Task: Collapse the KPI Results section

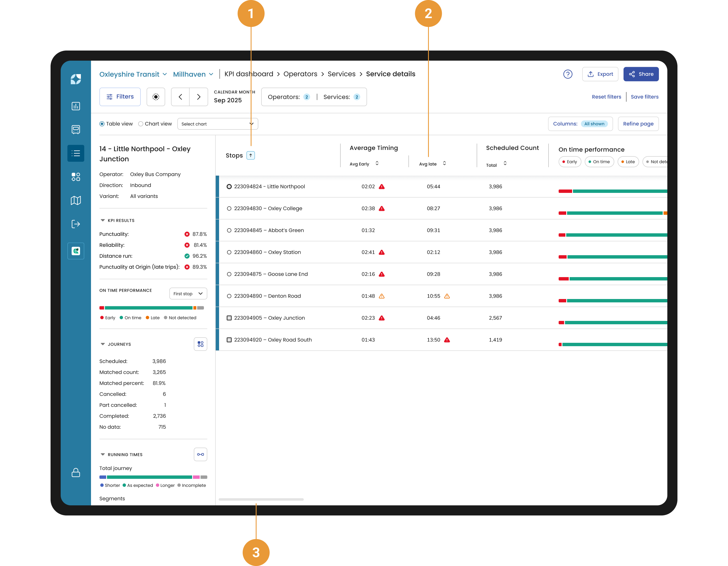Action: point(103,220)
